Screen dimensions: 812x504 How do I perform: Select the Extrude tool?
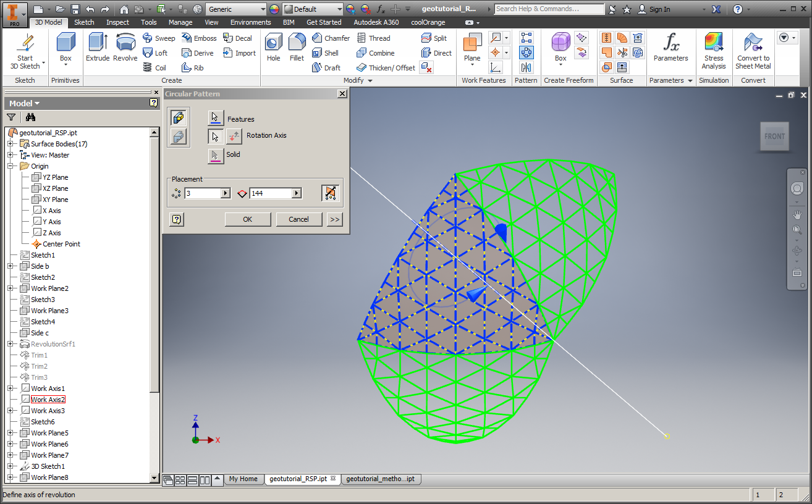click(x=98, y=48)
